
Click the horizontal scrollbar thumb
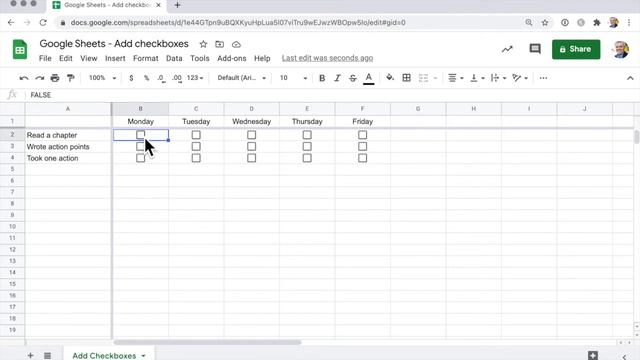click(207, 342)
